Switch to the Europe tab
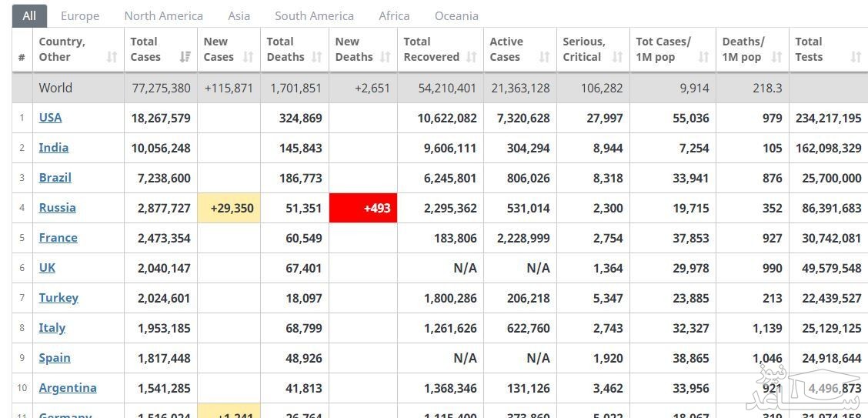This screenshot has width=868, height=418. click(x=80, y=16)
